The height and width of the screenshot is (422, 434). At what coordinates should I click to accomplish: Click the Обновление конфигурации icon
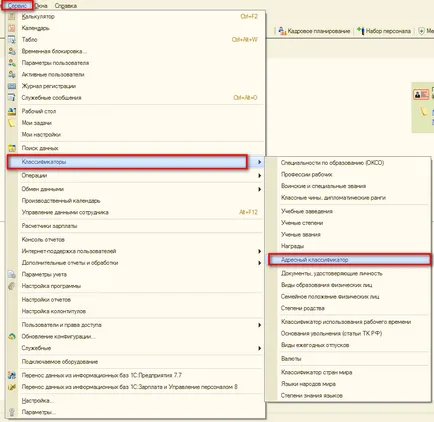tap(12, 336)
